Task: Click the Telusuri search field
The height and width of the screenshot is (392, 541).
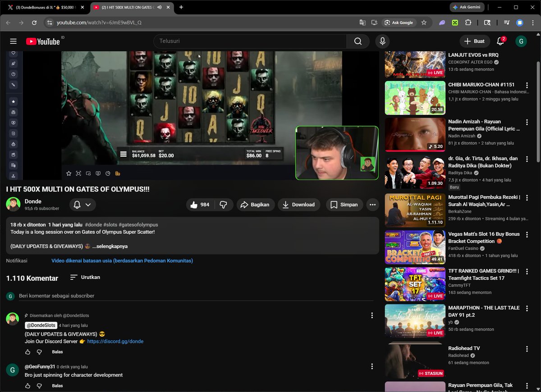Action: pos(250,41)
